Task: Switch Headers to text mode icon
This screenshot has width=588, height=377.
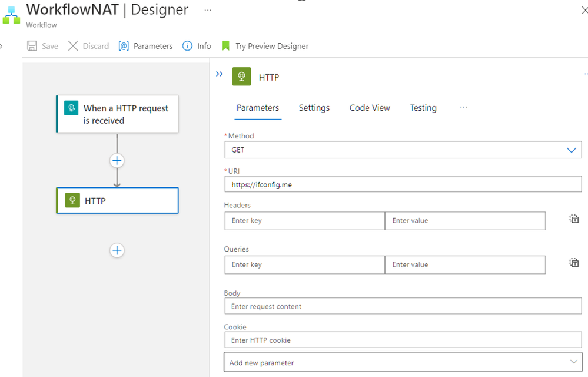Action: (574, 219)
